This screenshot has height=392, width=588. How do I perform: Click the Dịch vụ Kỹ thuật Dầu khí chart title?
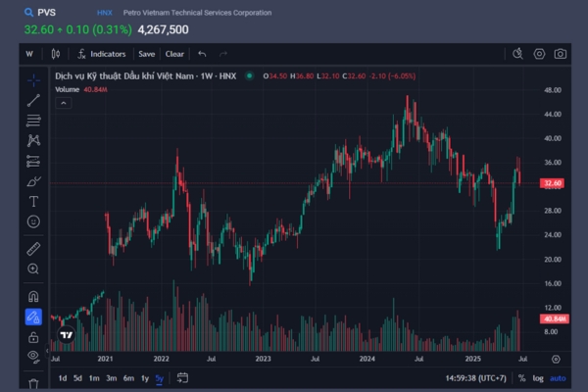[145, 76]
